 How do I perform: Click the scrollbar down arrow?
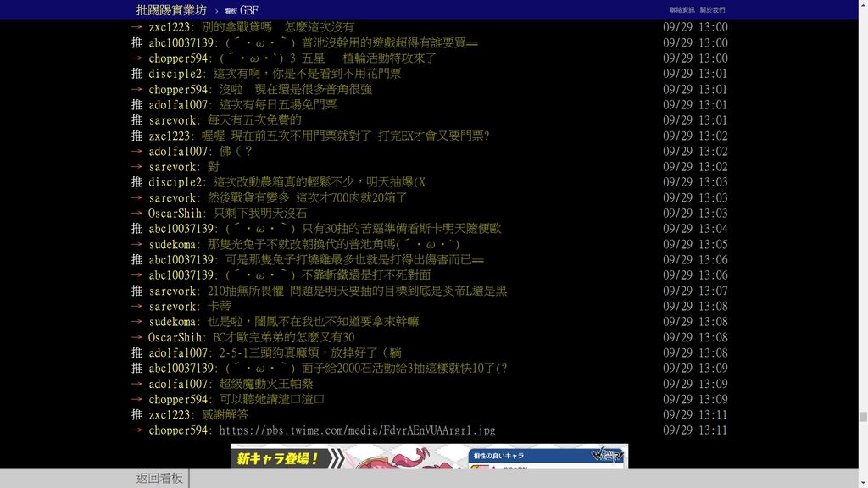pyautogui.click(x=863, y=484)
